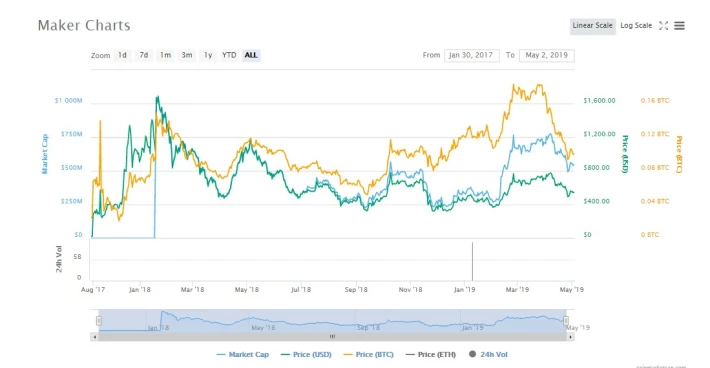
Task: Set zoom to 3m
Action: 187,55
